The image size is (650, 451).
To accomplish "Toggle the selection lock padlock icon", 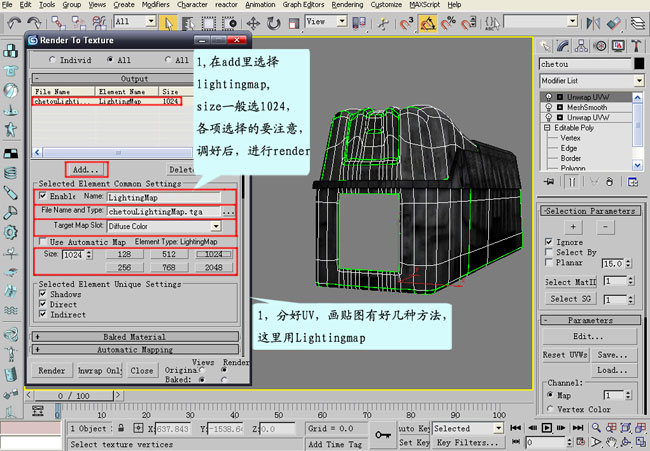I will pos(121,428).
